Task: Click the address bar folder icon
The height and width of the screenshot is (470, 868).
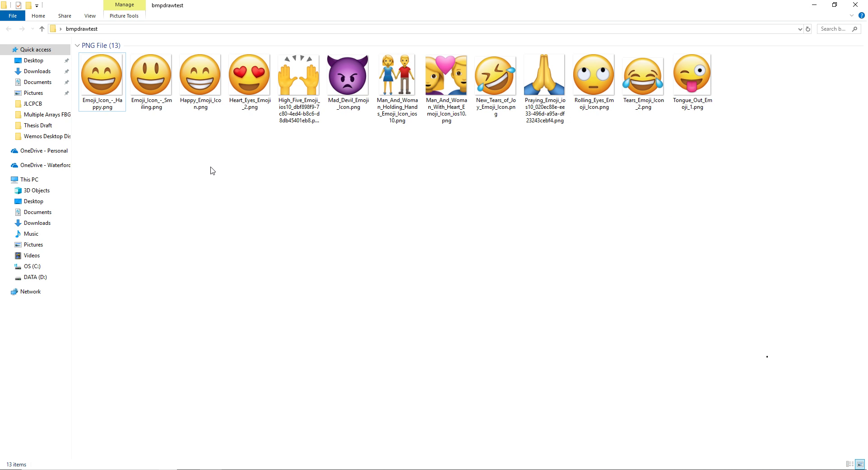Action: (53, 29)
